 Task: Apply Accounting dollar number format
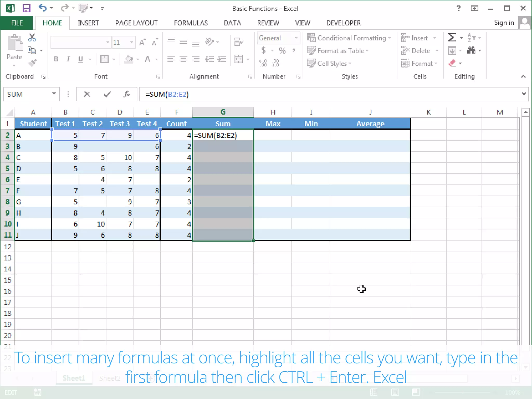[264, 50]
